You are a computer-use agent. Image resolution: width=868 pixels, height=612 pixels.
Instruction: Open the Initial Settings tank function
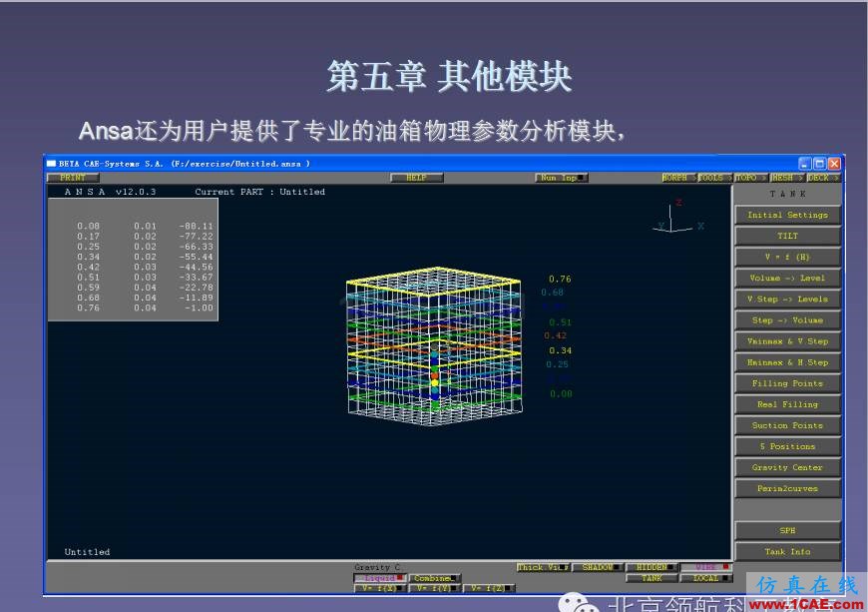[x=787, y=215]
